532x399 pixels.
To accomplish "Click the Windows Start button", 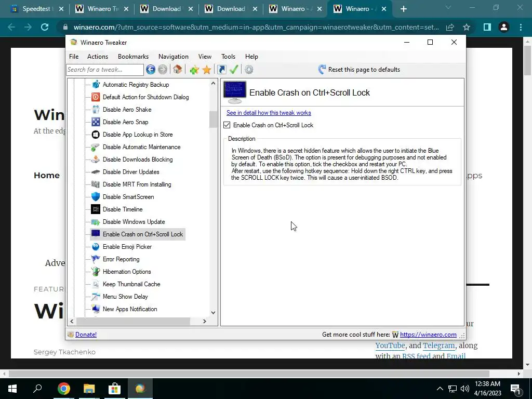I will pos(12,389).
